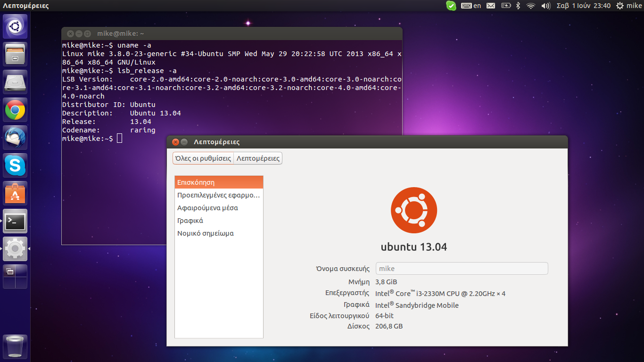Open the battery status indicator
The height and width of the screenshot is (362, 644).
tap(506, 6)
